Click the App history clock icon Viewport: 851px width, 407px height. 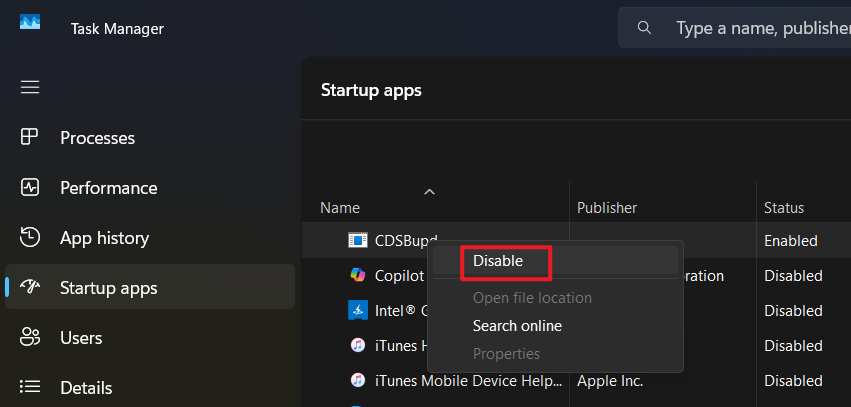pyautogui.click(x=29, y=237)
